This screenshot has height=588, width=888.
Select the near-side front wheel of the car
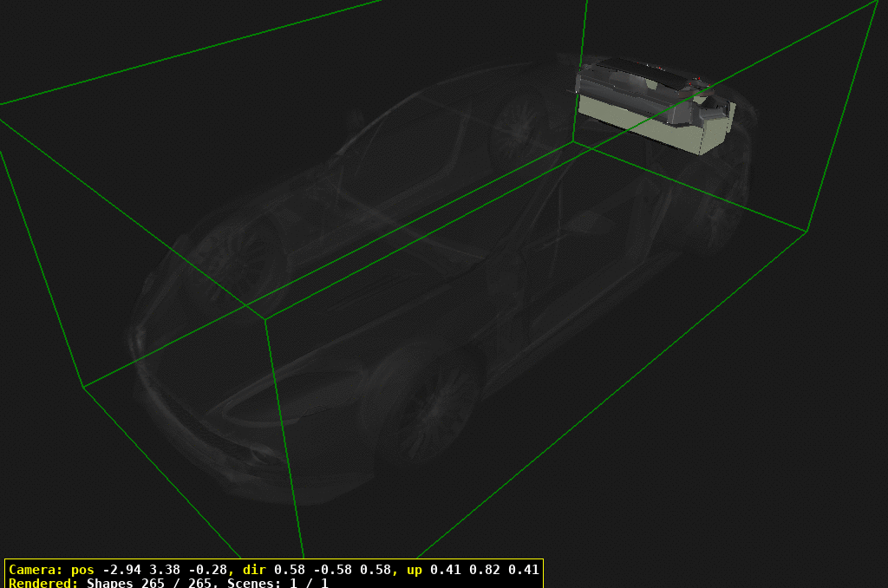click(x=427, y=408)
